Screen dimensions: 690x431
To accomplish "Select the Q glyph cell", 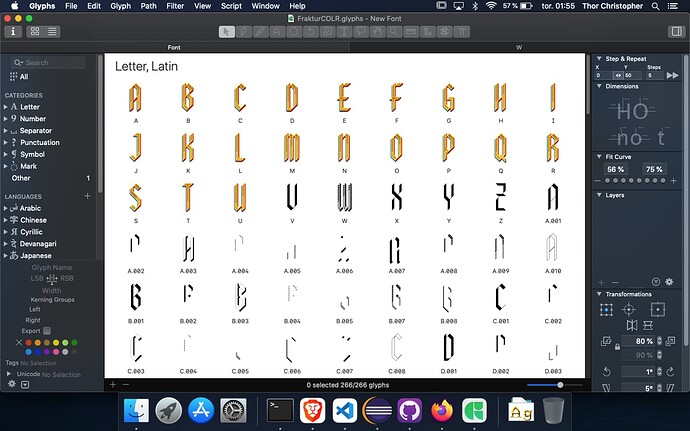I will [x=500, y=152].
